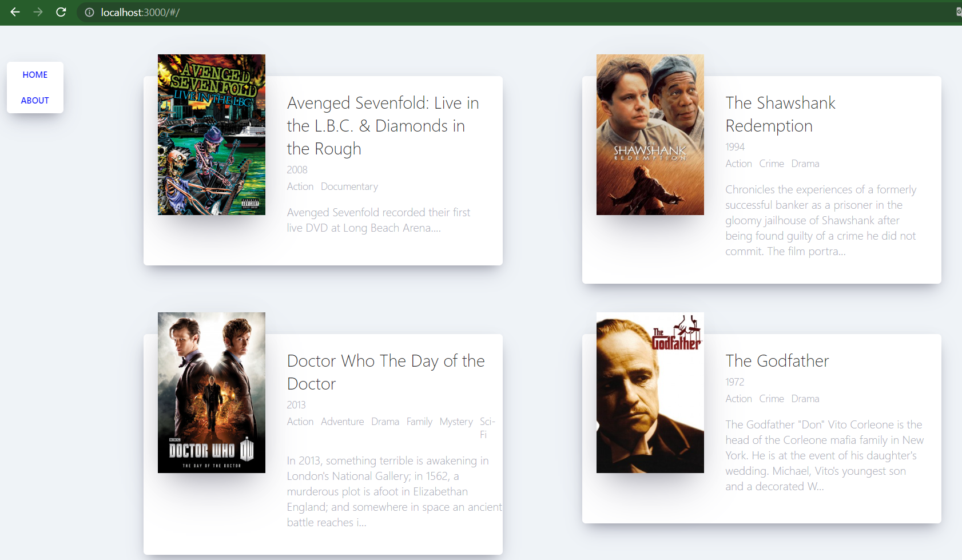Go back in browser history
962x560 pixels.
click(15, 12)
